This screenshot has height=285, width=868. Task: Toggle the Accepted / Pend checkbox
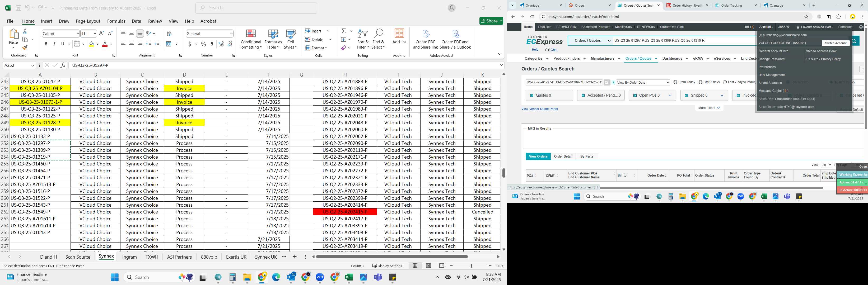(583, 96)
